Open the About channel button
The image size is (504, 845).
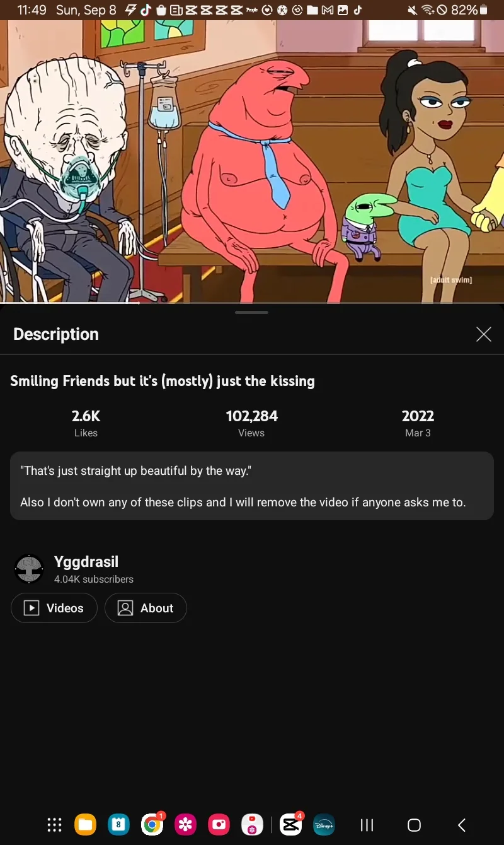[146, 608]
